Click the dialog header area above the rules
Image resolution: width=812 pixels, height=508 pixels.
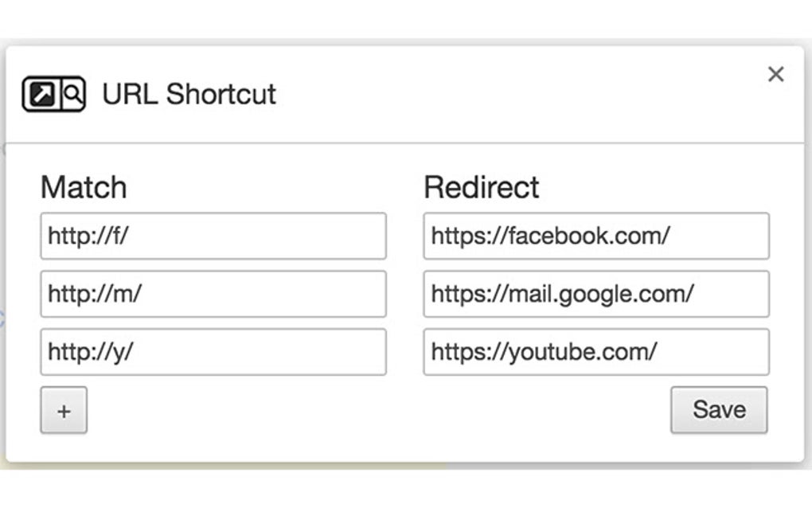pos(398,93)
